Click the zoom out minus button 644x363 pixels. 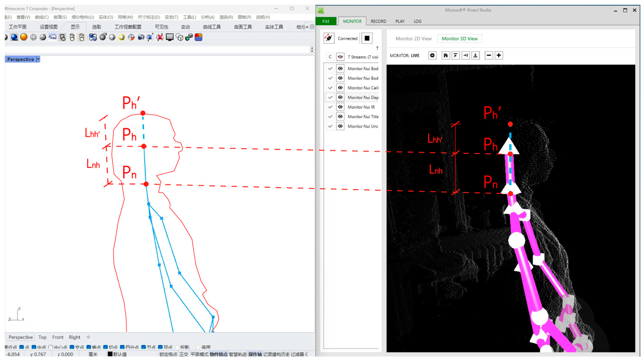click(x=488, y=55)
